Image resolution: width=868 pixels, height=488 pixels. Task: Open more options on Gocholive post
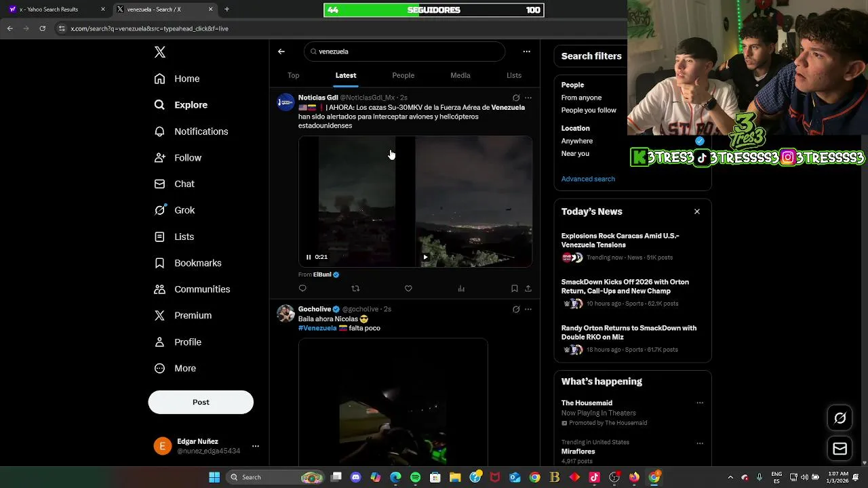point(528,310)
